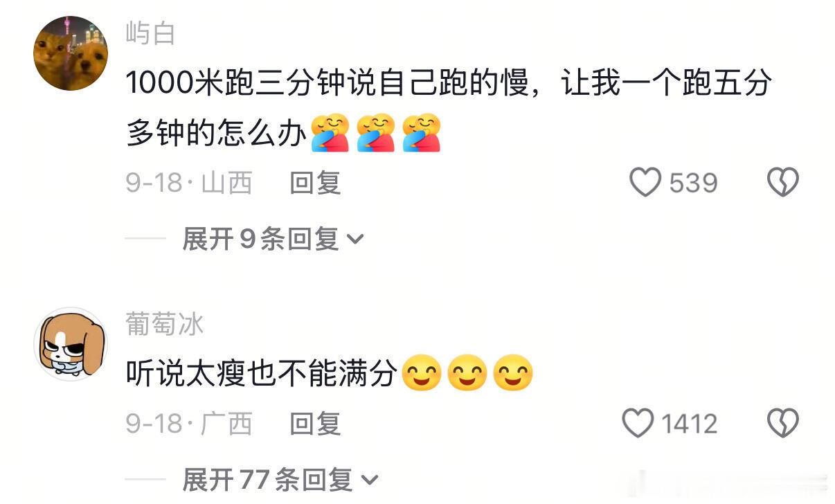Dislike 葡萄冰's comment with broken heart
Screen dimensions: 835x504
coord(783,423)
